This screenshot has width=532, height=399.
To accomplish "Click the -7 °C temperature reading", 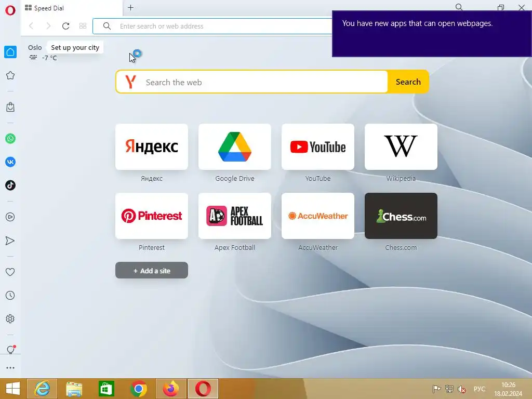I will (49, 58).
